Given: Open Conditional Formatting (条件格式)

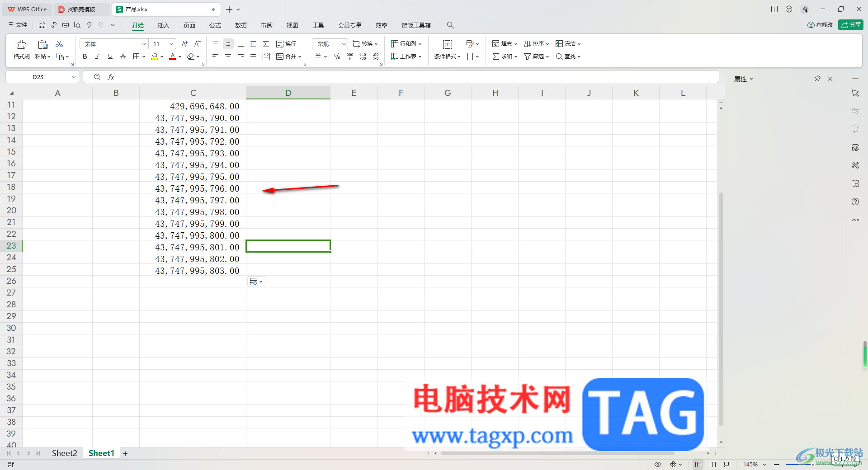Looking at the screenshot, I should (447, 49).
